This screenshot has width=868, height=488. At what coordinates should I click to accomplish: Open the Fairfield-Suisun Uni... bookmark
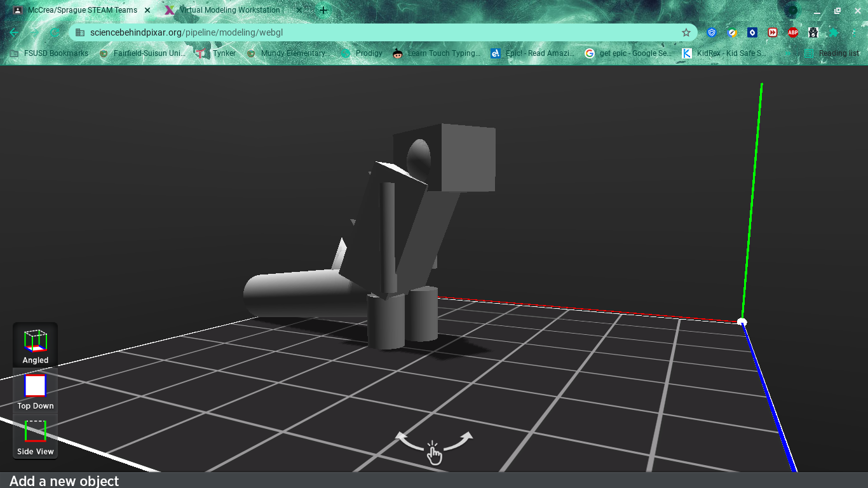coord(142,53)
